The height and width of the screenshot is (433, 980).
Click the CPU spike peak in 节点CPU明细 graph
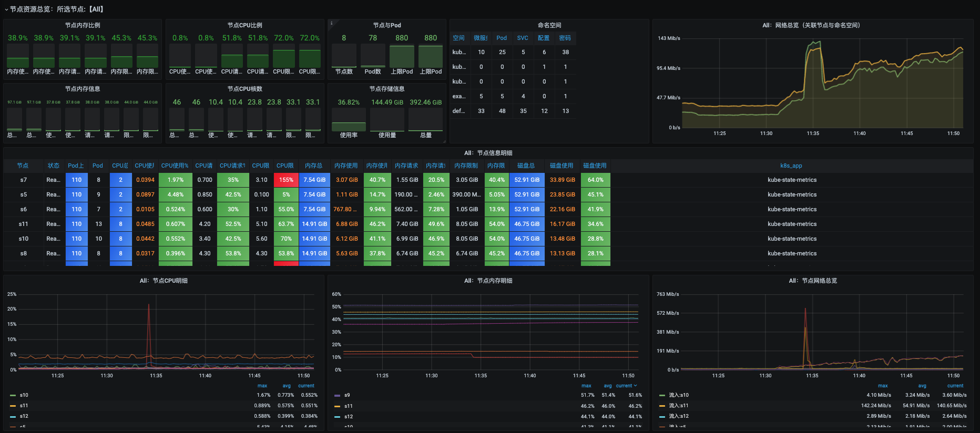coord(149,305)
